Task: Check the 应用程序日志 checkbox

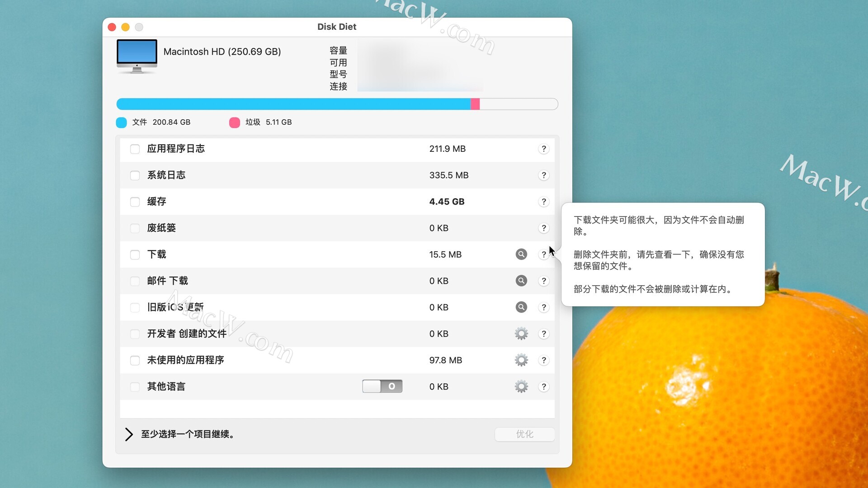Action: [x=135, y=149]
